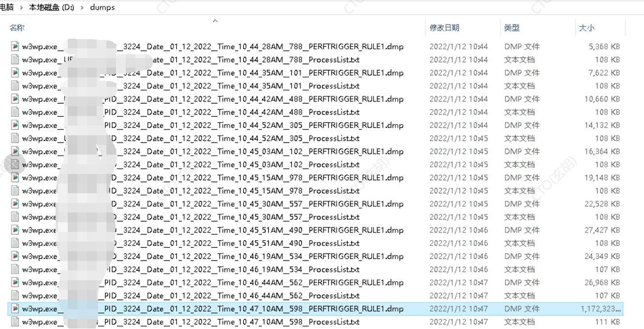The image size is (644, 329).
Task: Click the dumps folder in the breadcrumb path
Action: pyautogui.click(x=102, y=8)
